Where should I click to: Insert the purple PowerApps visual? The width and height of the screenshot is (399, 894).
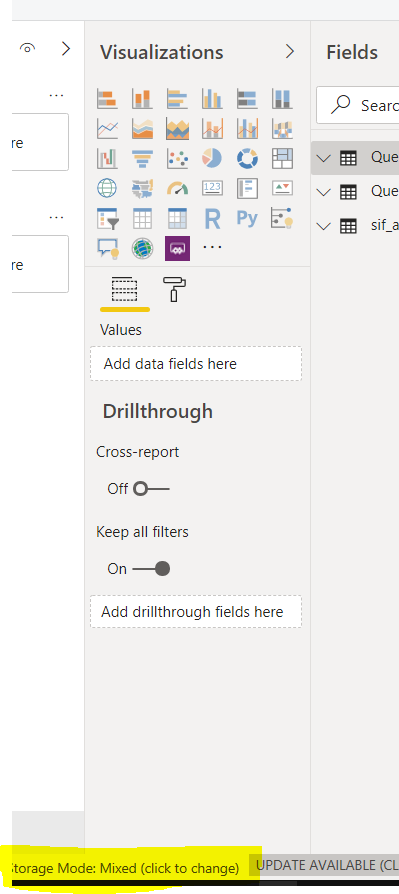tap(177, 249)
